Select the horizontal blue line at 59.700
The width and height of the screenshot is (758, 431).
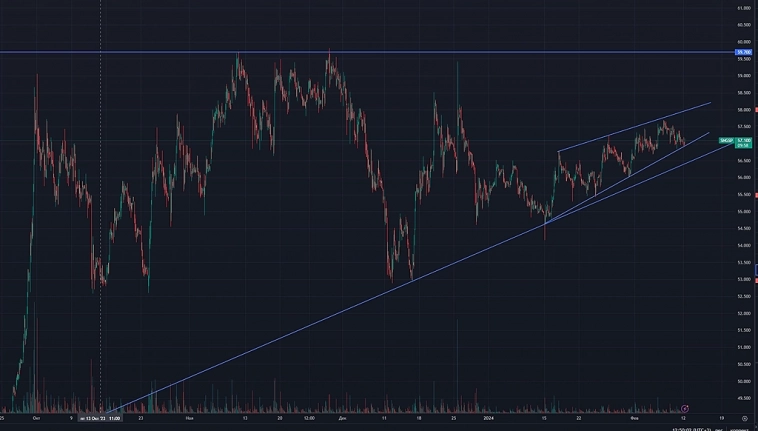pyautogui.click(x=400, y=51)
